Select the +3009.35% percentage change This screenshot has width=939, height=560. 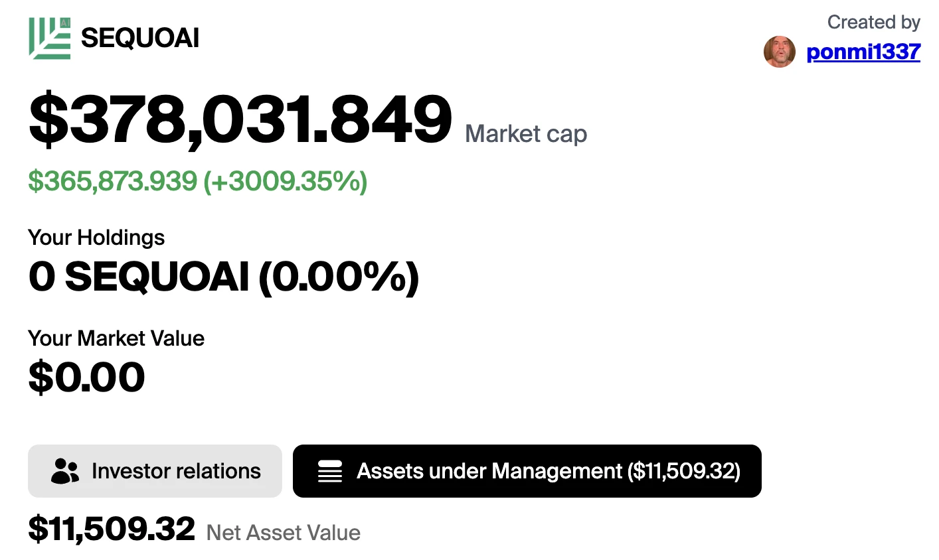click(x=286, y=181)
